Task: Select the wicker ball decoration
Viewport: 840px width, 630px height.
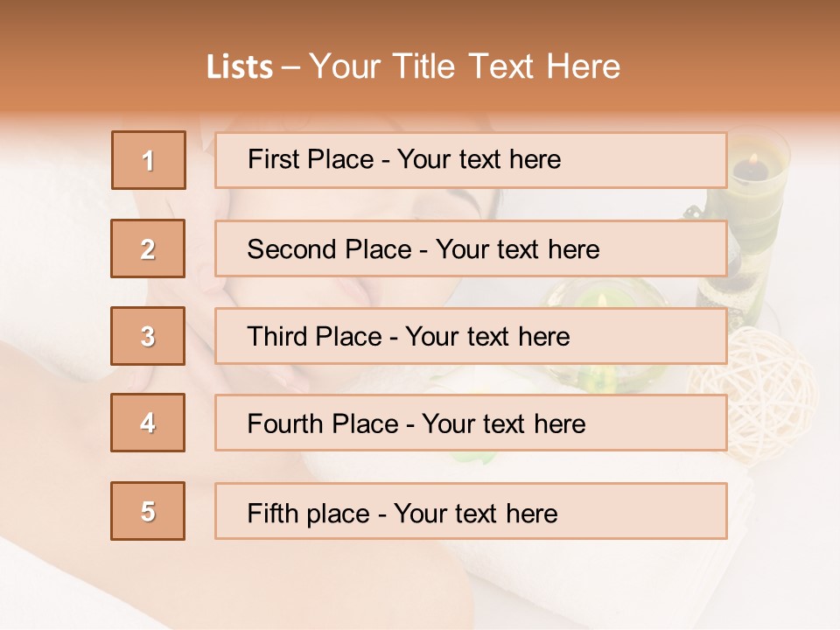Action: click(x=756, y=378)
